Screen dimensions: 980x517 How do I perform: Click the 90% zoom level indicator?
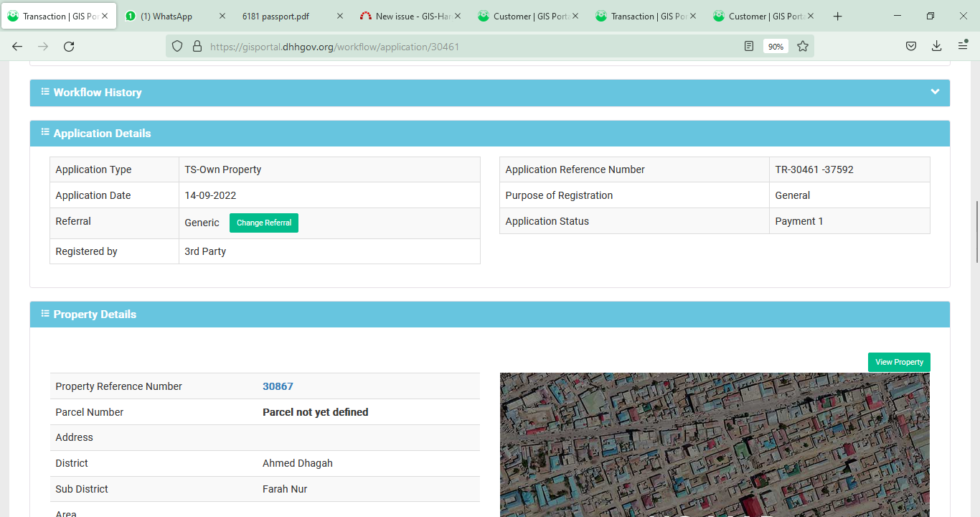click(776, 46)
